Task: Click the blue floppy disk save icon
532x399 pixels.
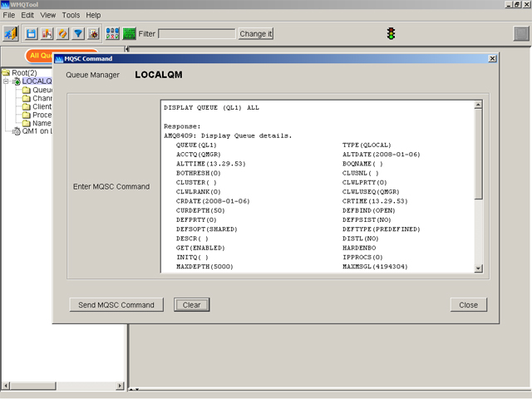Action: tap(32, 33)
